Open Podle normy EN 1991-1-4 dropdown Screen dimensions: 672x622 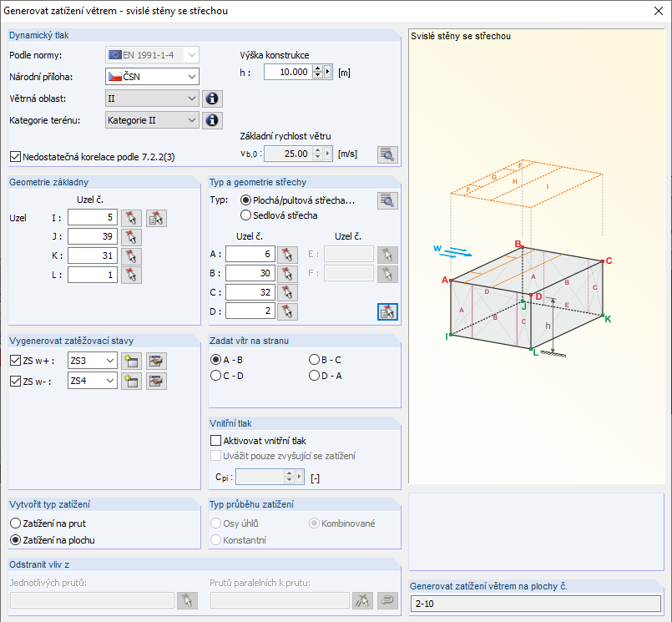pyautogui.click(x=152, y=55)
